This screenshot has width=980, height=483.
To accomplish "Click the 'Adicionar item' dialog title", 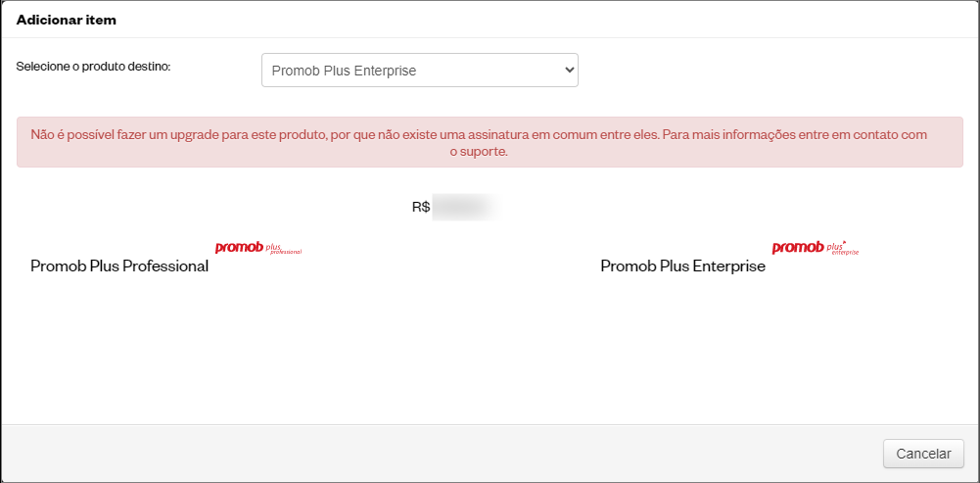I will click(67, 20).
